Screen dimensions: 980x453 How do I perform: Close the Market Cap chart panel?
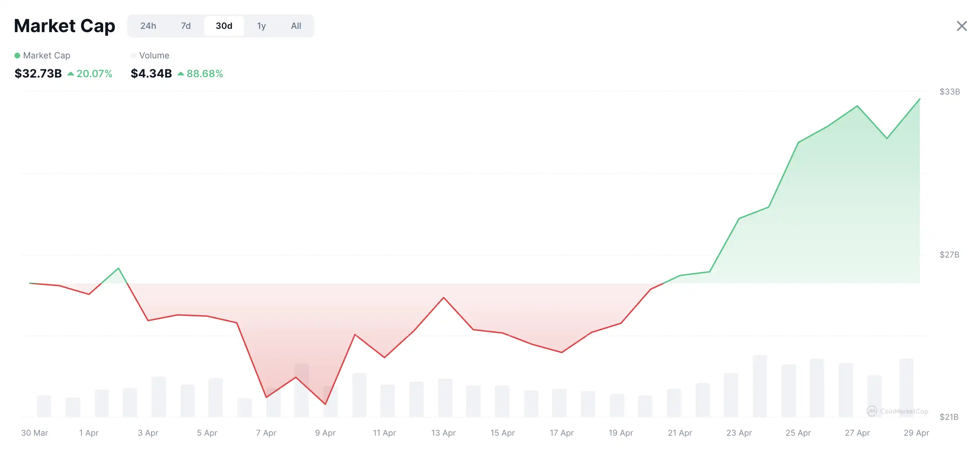click(961, 26)
